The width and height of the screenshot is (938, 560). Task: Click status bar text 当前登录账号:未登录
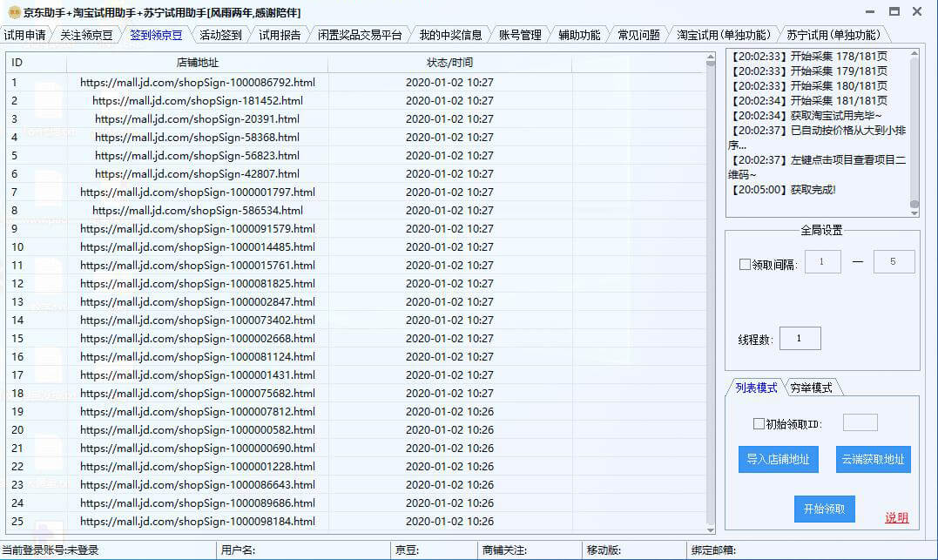tap(51, 550)
